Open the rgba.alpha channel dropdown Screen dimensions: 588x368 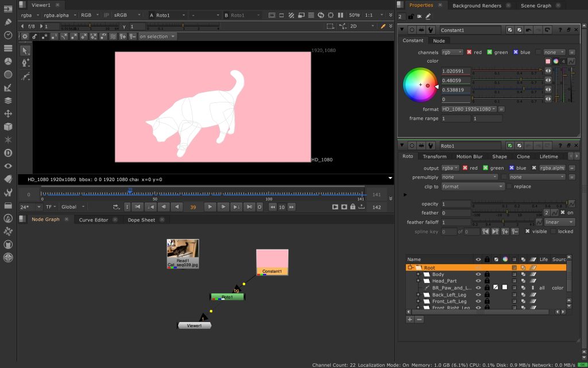coord(60,15)
